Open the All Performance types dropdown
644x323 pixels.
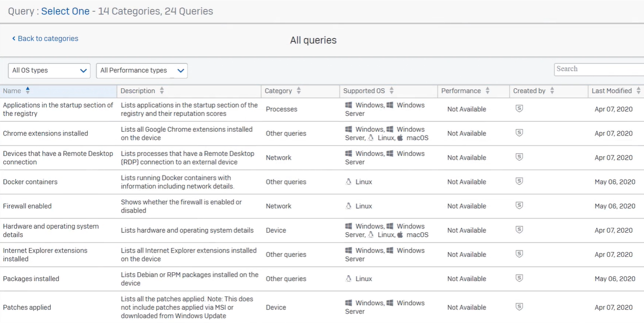pos(142,71)
